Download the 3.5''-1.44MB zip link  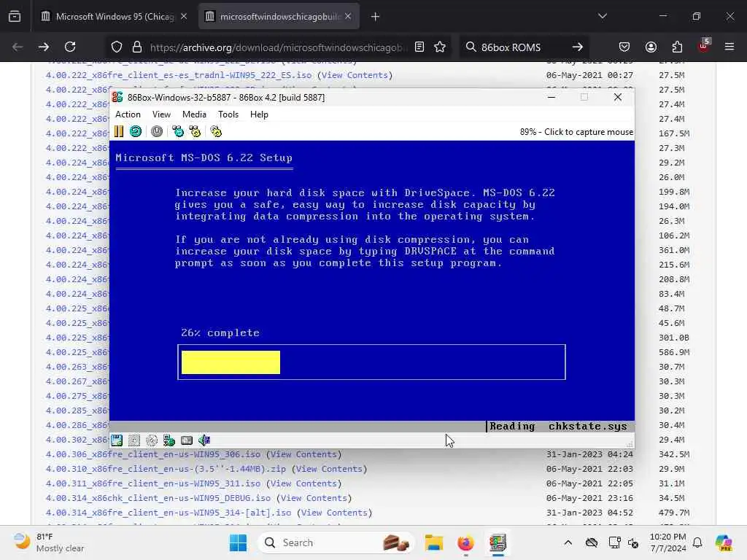click(166, 469)
